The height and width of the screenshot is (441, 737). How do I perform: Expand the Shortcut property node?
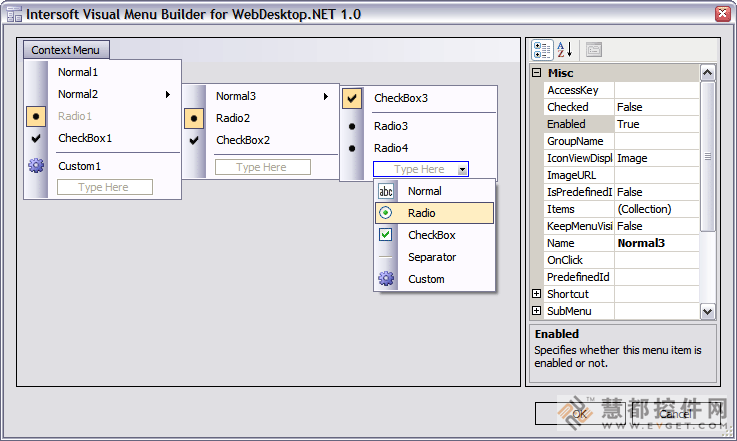point(536,294)
